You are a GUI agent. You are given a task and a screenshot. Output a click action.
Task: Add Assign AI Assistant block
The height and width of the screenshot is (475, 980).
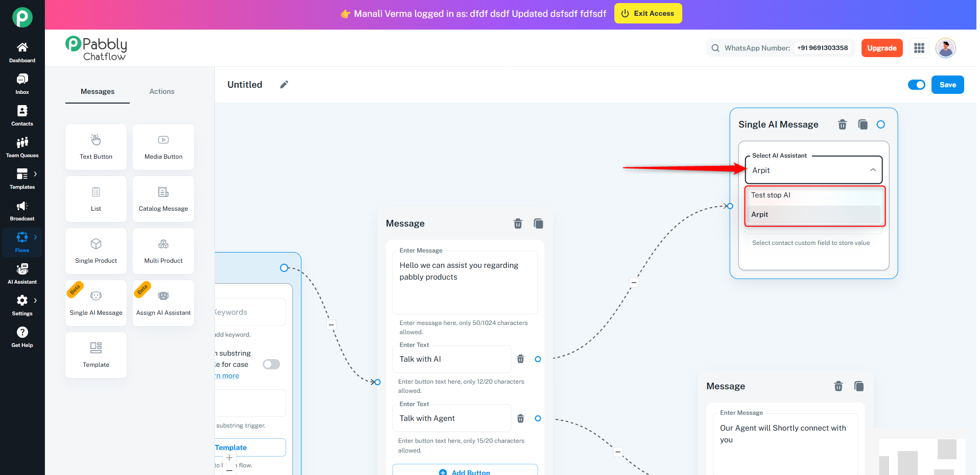tap(163, 303)
